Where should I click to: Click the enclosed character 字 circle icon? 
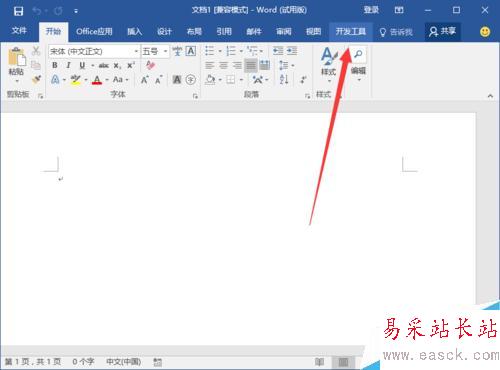[x=191, y=80]
